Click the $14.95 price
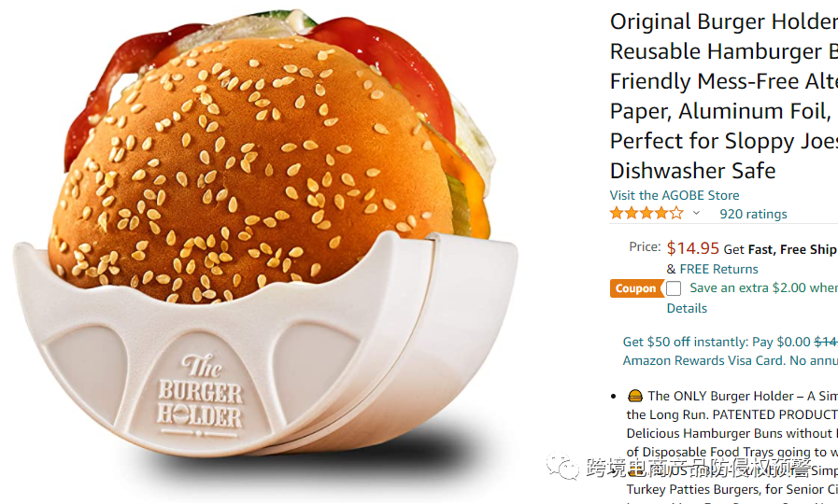838x504 pixels. [692, 248]
